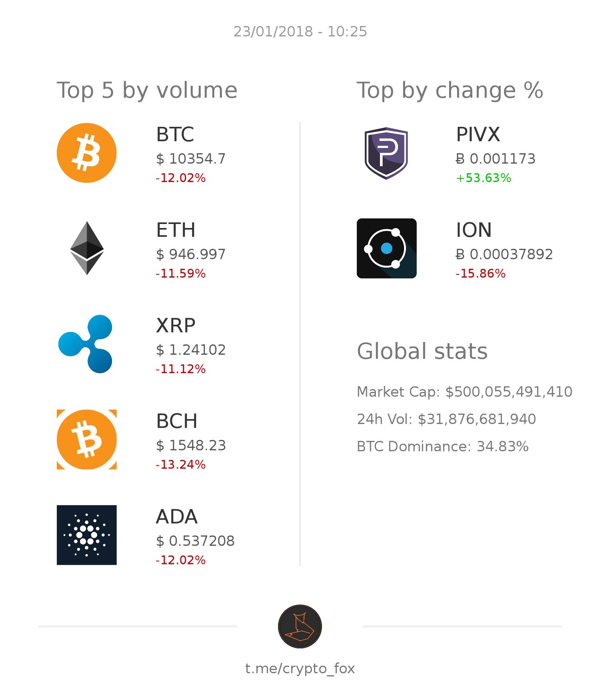Click the black ION logo
This screenshot has width=600, height=700.
click(386, 248)
